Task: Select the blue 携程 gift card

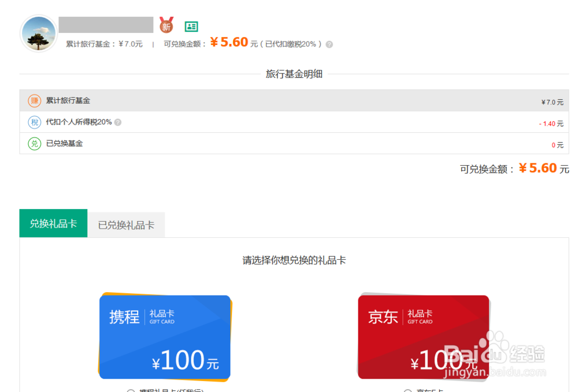Action: click(165, 337)
